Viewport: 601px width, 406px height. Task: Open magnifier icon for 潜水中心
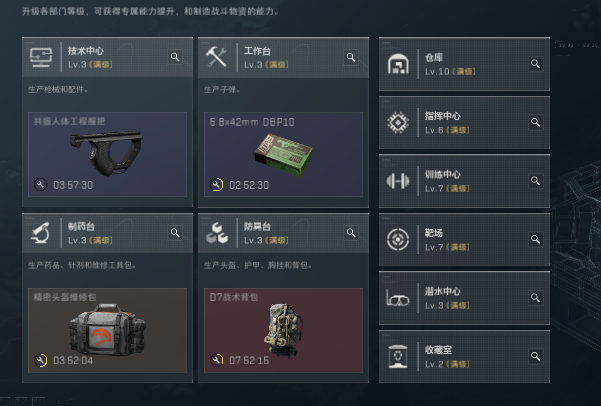coord(535,298)
